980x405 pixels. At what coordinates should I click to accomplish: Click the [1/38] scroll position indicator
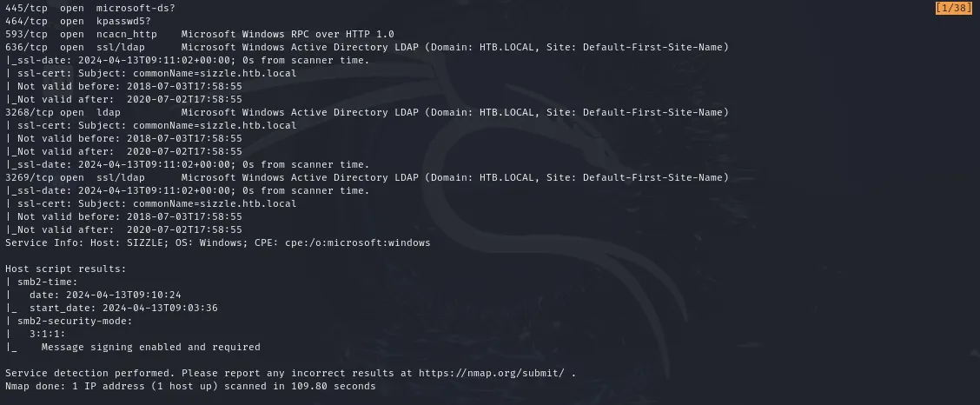953,8
